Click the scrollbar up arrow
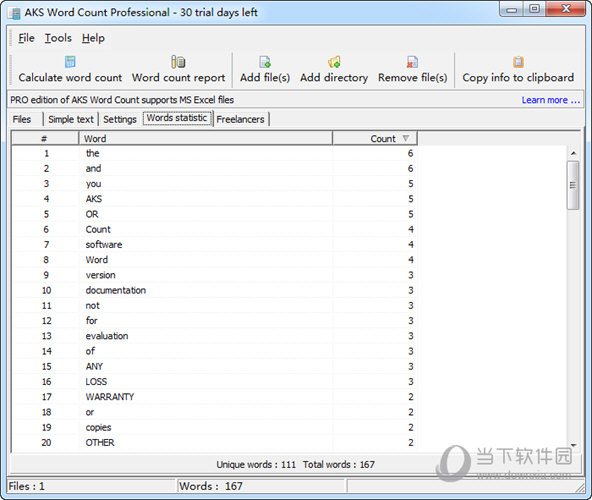The width and height of the screenshot is (592, 500). pyautogui.click(x=573, y=153)
